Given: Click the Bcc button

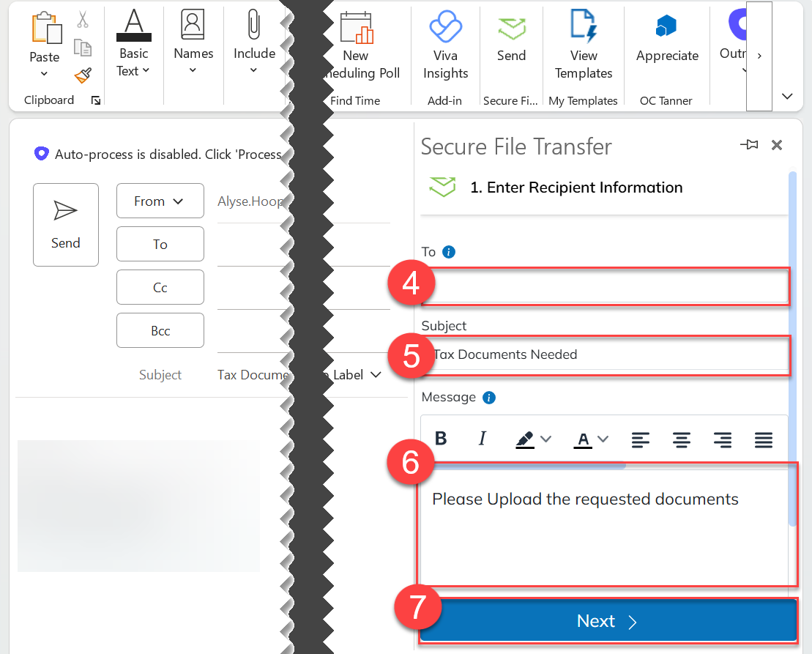Looking at the screenshot, I should tap(160, 331).
